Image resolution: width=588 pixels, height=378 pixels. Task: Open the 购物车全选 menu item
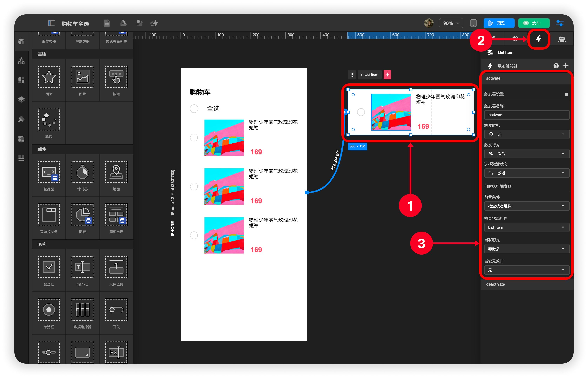coord(75,23)
